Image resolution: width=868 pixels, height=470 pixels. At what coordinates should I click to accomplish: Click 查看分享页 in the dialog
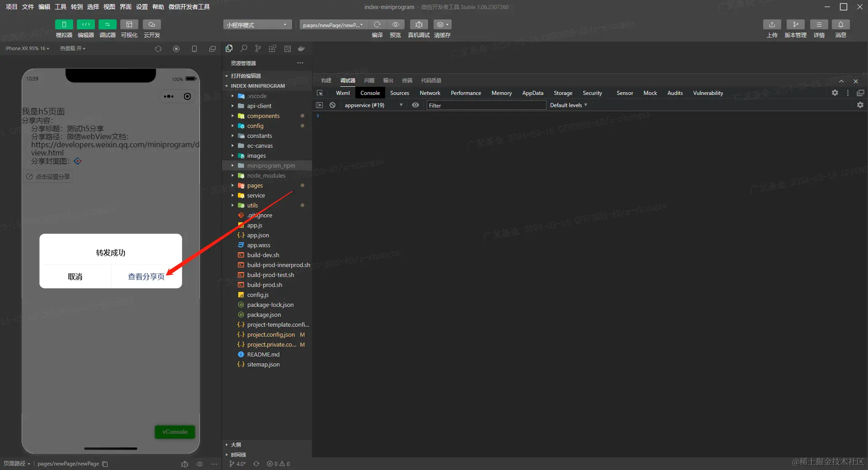click(x=146, y=277)
